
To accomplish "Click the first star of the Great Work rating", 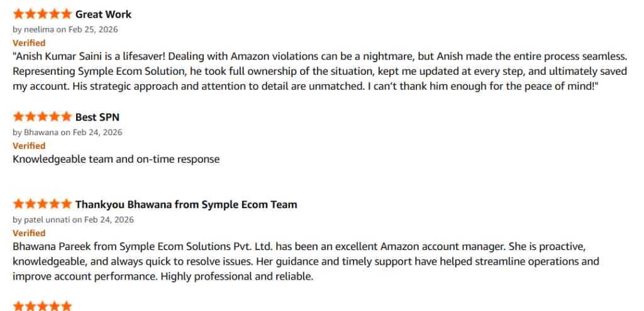I will [18, 14].
